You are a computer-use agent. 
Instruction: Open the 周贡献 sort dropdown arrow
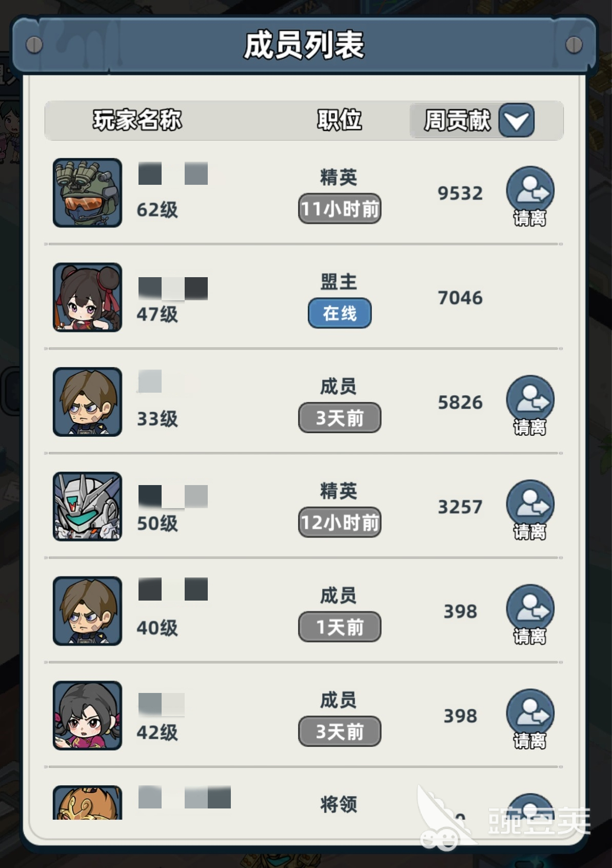516,121
